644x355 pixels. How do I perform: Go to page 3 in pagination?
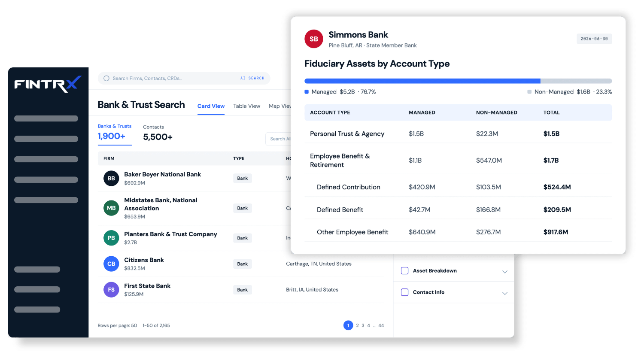363,326
